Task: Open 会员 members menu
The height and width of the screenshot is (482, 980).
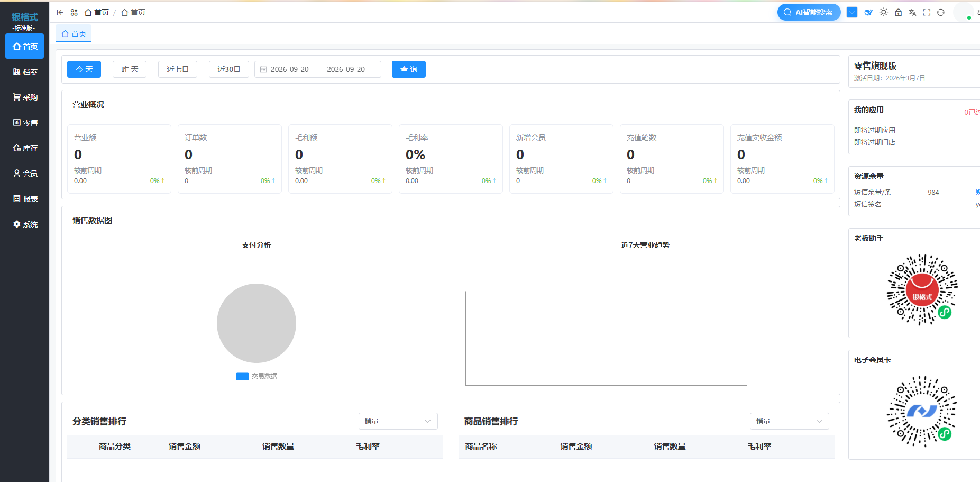Action: click(x=25, y=174)
